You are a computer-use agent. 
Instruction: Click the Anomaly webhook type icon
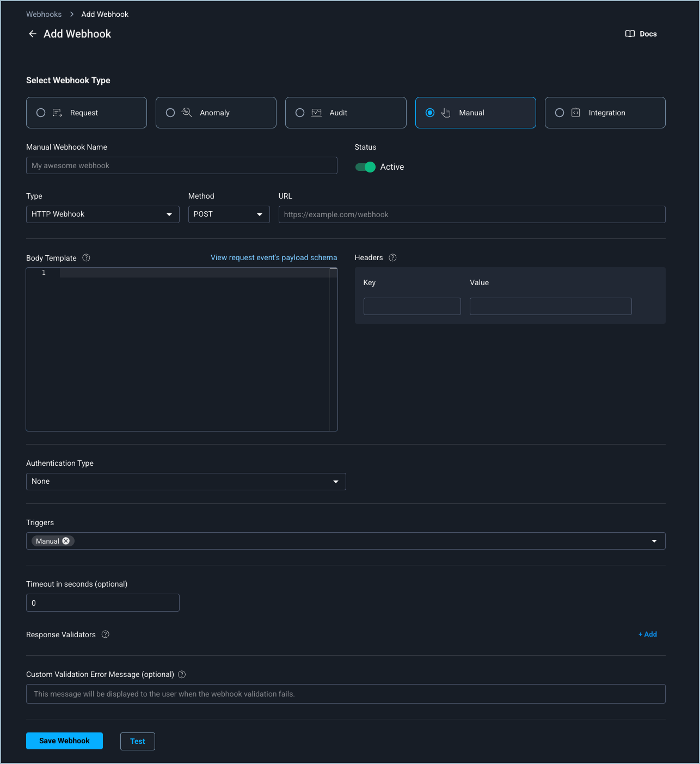[x=187, y=113]
